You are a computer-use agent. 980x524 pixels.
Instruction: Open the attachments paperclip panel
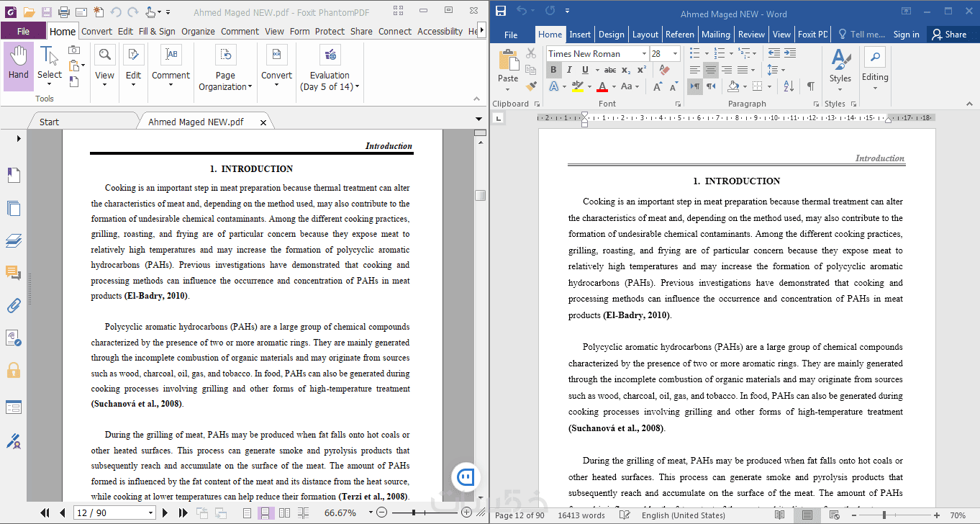(x=14, y=305)
